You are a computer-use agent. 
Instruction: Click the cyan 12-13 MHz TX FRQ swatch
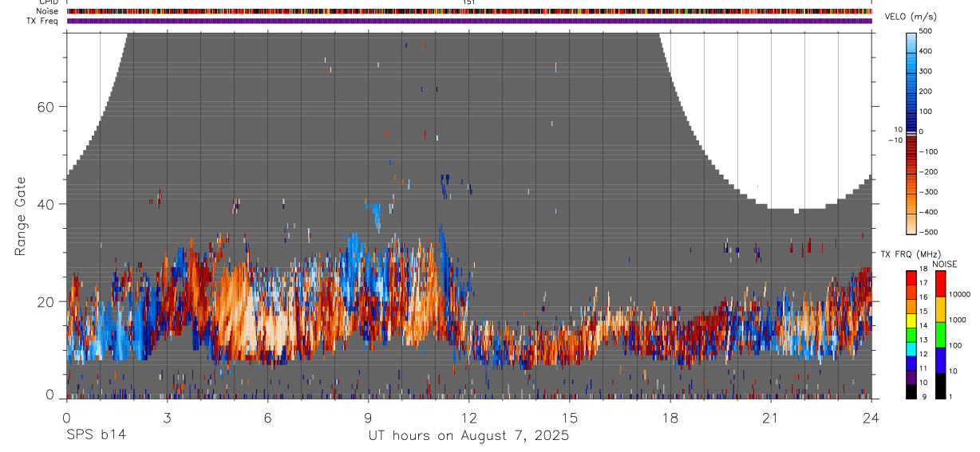point(911,349)
